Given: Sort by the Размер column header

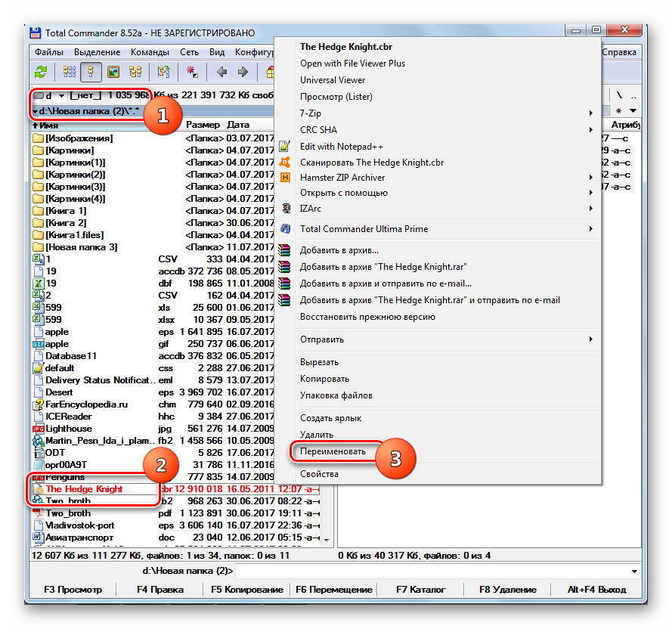Looking at the screenshot, I should coord(203,125).
